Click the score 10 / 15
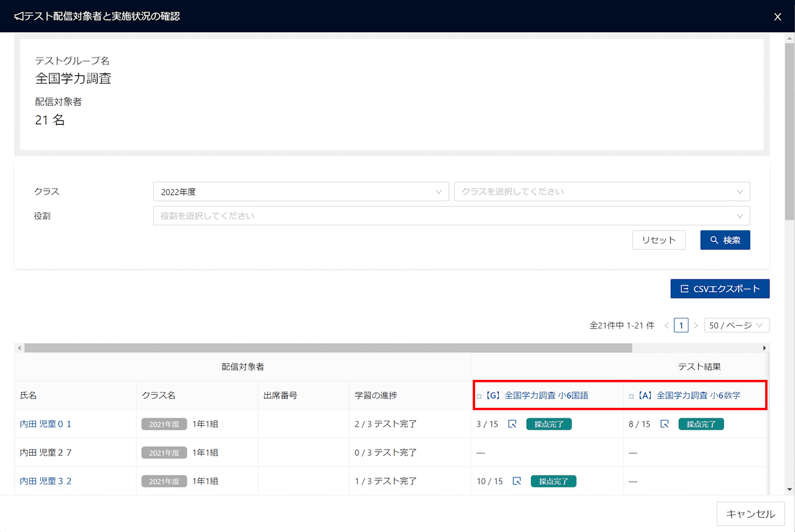795x532 pixels. click(489, 481)
